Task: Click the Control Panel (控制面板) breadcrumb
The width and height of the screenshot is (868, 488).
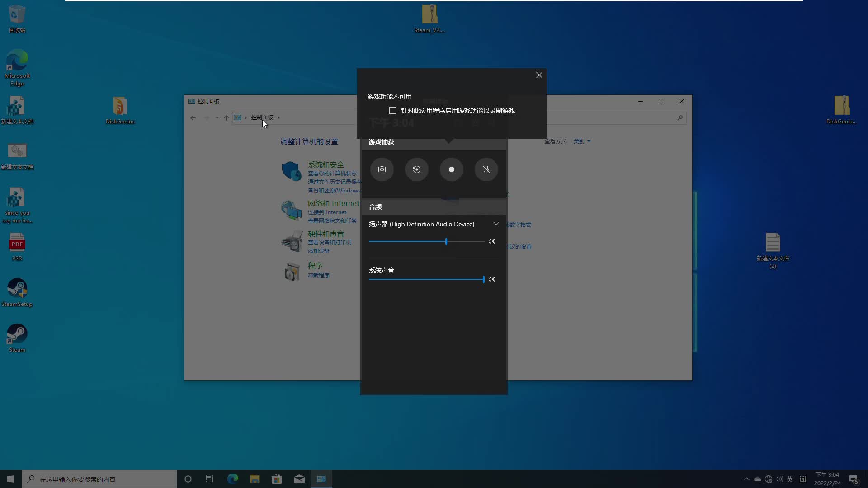Action: (x=262, y=117)
